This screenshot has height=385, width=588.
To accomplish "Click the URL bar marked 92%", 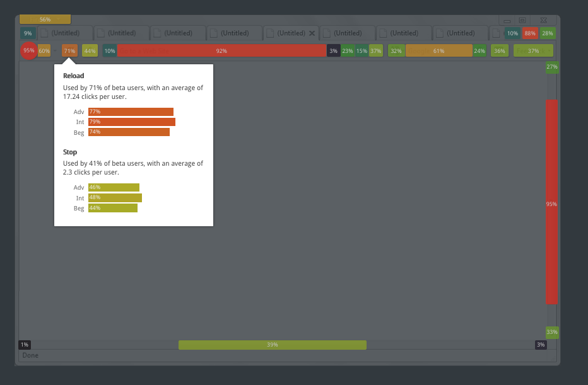I will point(221,50).
